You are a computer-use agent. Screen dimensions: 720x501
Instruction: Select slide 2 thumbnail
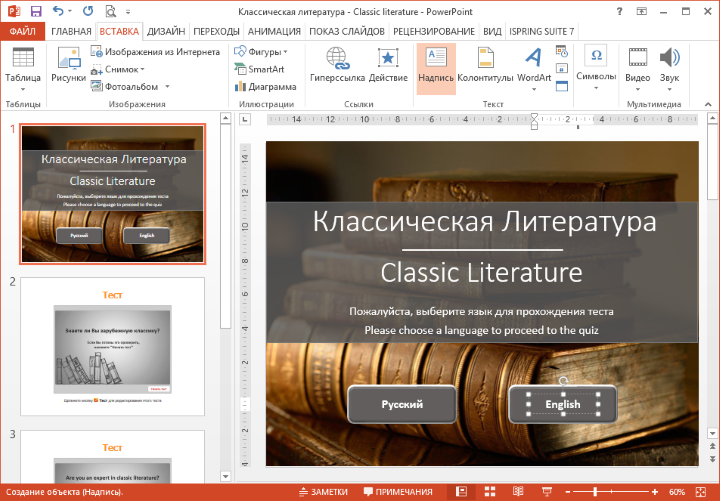(x=112, y=346)
